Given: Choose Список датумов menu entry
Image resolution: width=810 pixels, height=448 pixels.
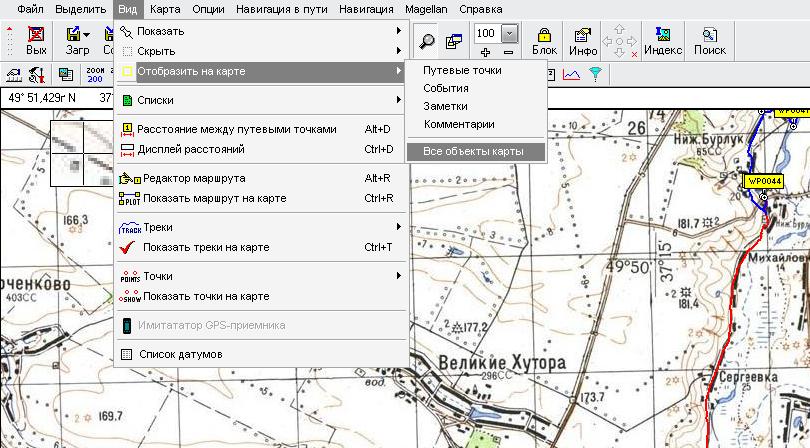Looking at the screenshot, I should pos(180,354).
